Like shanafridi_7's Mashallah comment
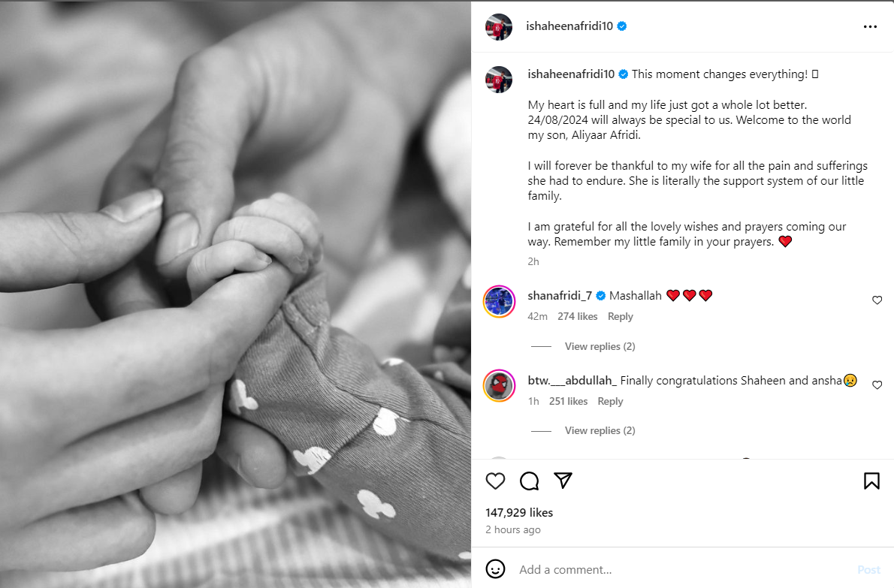Image resolution: width=894 pixels, height=588 pixels. click(x=877, y=300)
